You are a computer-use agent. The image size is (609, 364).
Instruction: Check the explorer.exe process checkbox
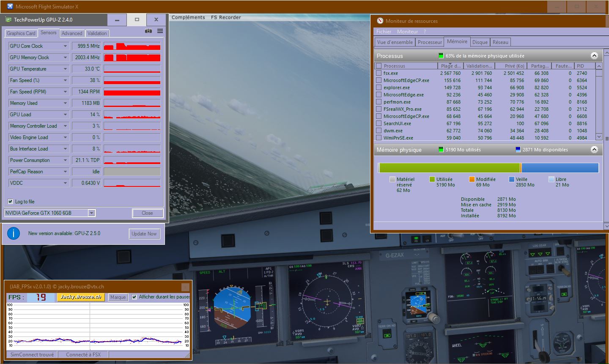(x=379, y=88)
